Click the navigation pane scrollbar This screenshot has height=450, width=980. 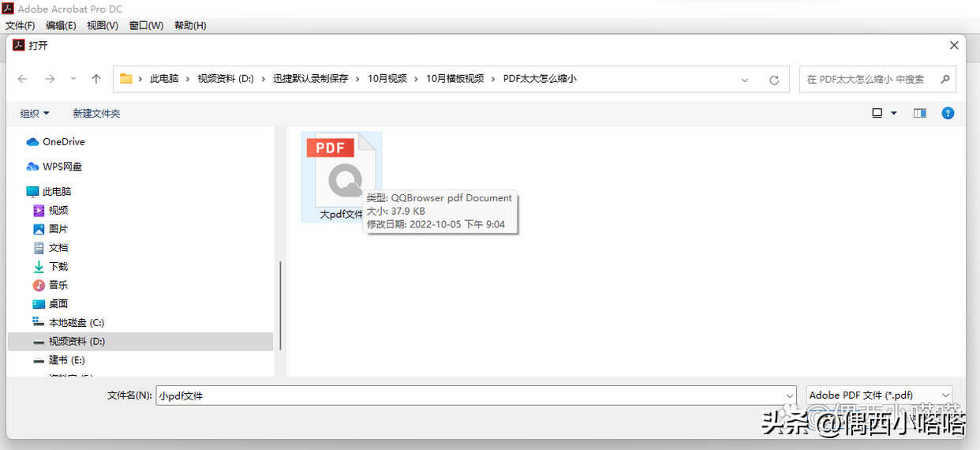(x=280, y=306)
